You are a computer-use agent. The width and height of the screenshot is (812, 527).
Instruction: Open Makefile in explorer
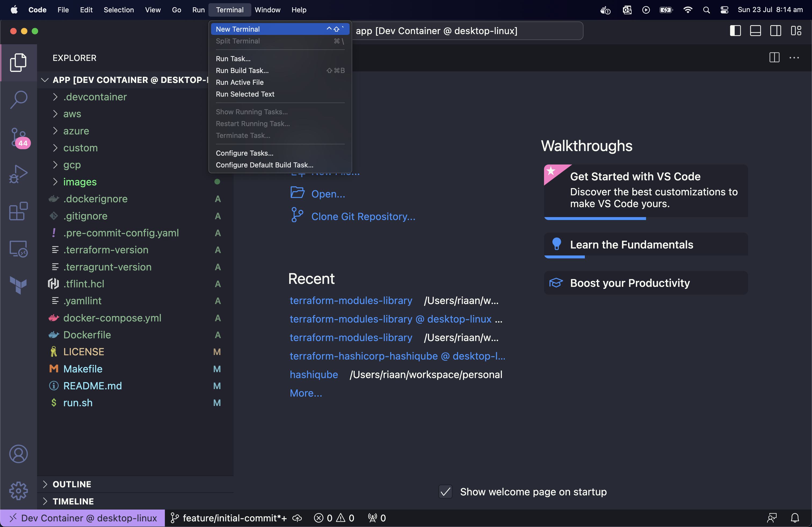pos(83,369)
